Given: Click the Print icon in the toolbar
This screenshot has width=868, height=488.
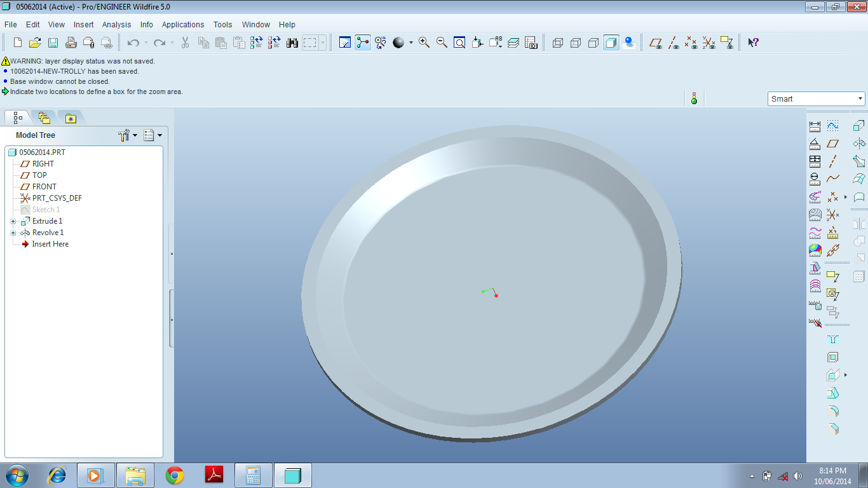Looking at the screenshot, I should point(71,43).
